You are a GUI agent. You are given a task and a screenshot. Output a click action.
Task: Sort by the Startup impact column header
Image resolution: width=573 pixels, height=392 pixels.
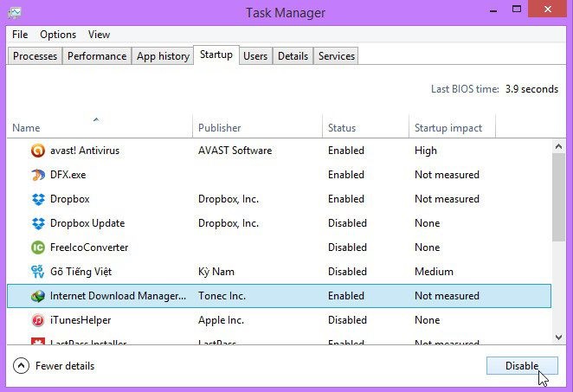[x=452, y=126]
